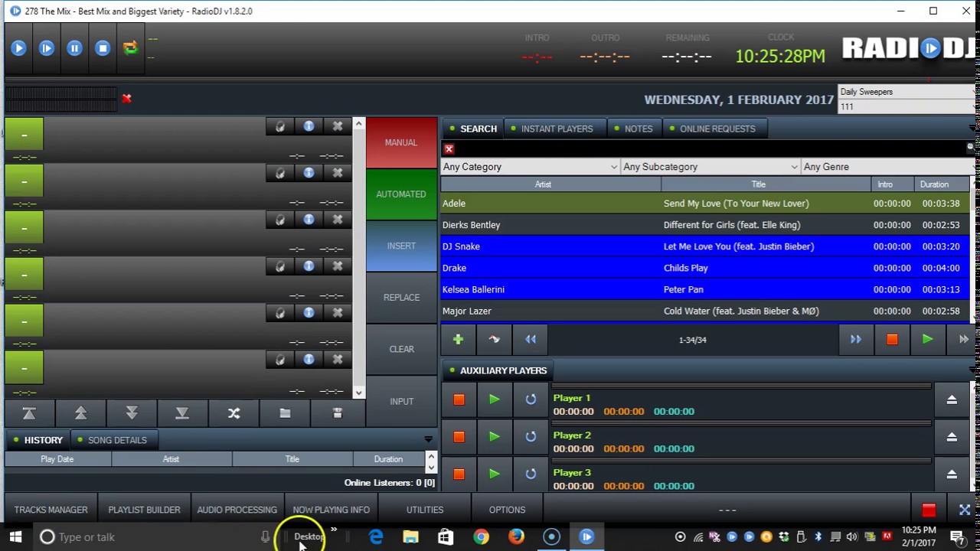Open TRACKS MANAGER
Image resolution: width=980 pixels, height=551 pixels.
(51, 510)
